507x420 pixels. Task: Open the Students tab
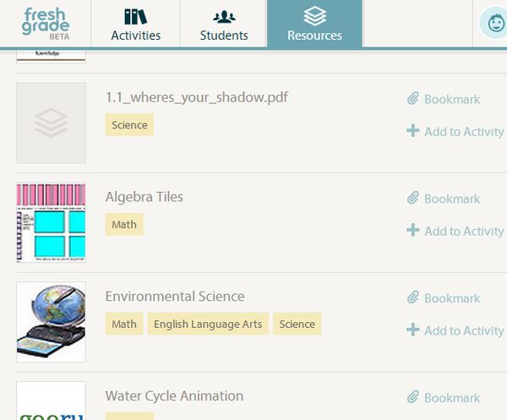(224, 24)
